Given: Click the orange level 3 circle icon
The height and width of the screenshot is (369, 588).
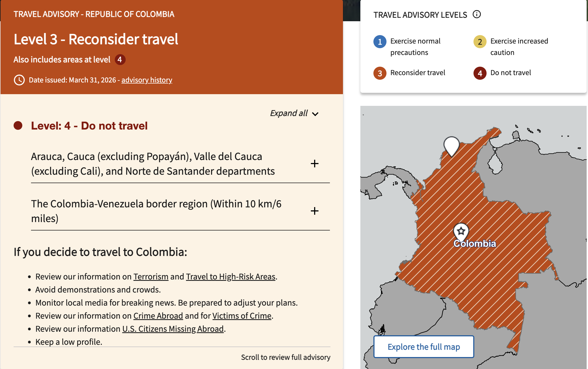Looking at the screenshot, I should (380, 73).
